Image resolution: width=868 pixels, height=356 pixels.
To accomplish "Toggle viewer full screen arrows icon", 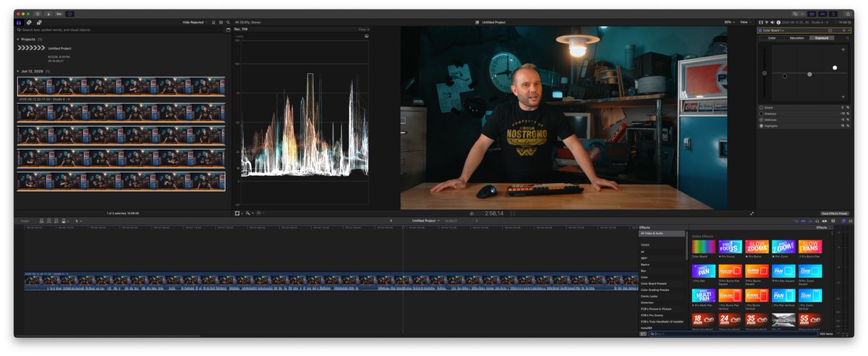I will (x=752, y=213).
